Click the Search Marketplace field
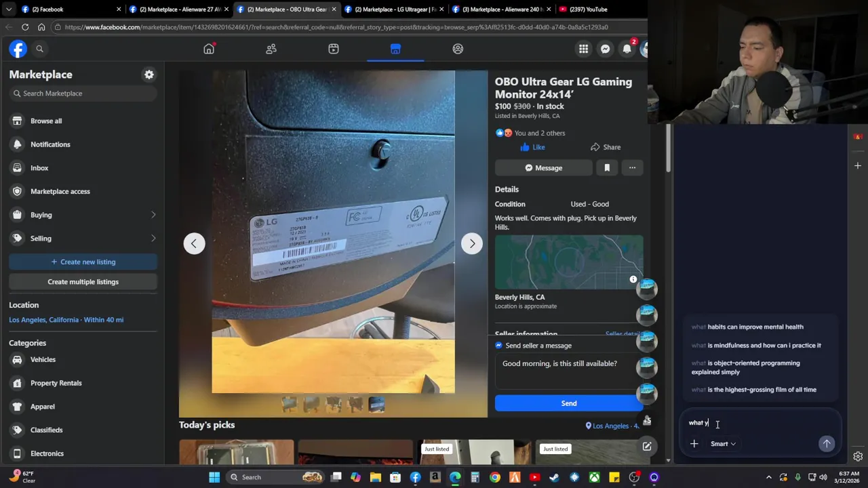Image resolution: width=868 pixels, height=488 pixels. (83, 94)
